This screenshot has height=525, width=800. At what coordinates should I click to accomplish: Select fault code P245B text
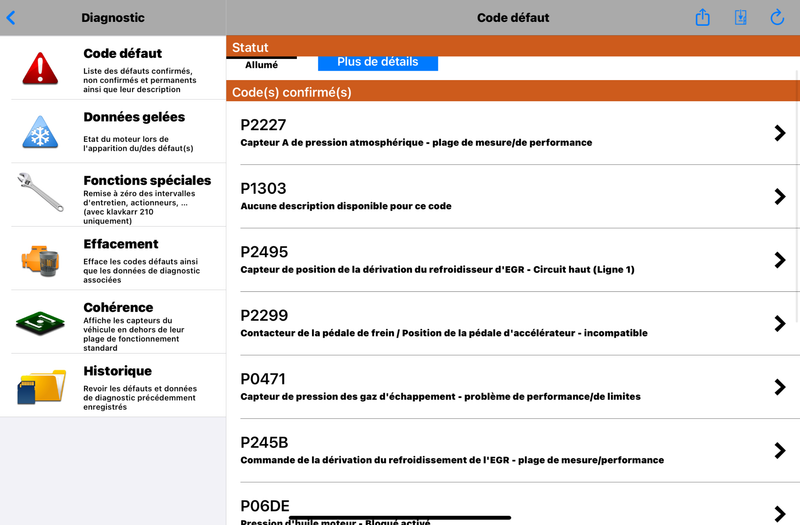264,442
